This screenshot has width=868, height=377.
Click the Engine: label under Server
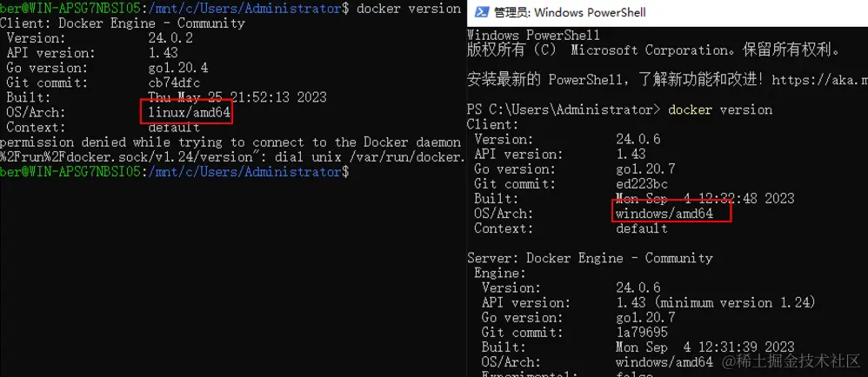click(500, 273)
